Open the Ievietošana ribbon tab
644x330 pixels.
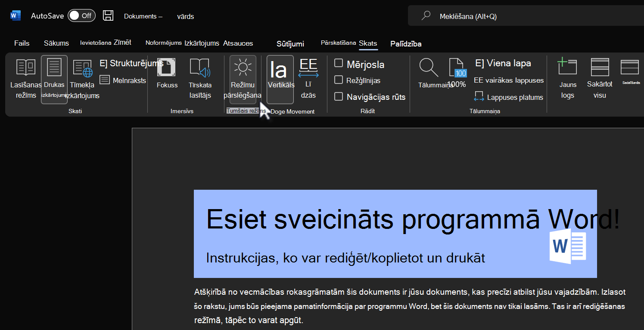[96, 43]
